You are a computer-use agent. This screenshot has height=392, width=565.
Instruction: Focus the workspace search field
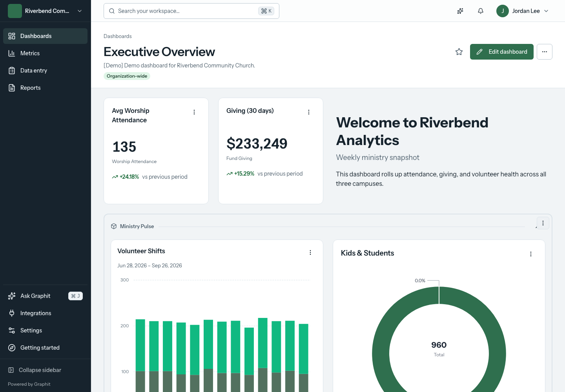coord(191,11)
